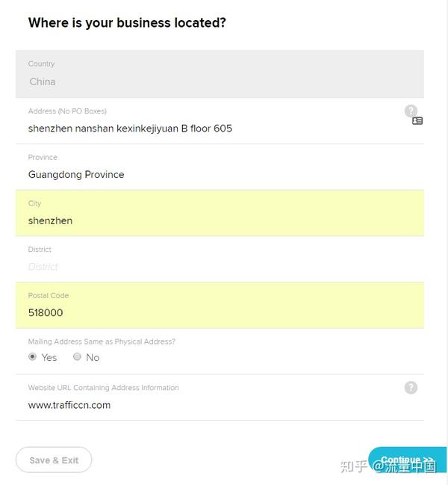Click the empty District input field
448x485 pixels.
pyautogui.click(x=220, y=259)
